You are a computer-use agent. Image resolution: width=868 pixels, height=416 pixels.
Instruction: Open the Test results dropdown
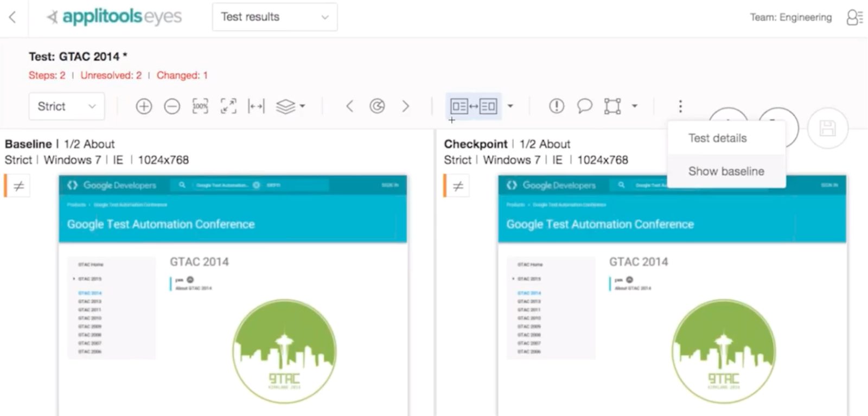pyautogui.click(x=275, y=17)
